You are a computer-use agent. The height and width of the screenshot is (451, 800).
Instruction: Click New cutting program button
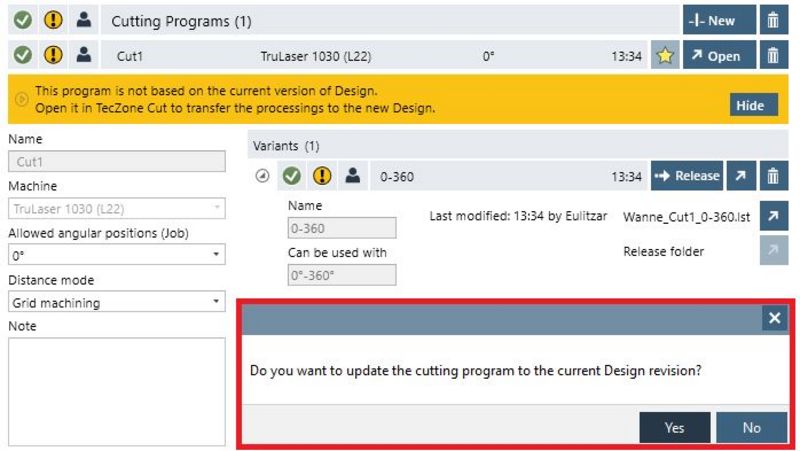click(x=720, y=20)
